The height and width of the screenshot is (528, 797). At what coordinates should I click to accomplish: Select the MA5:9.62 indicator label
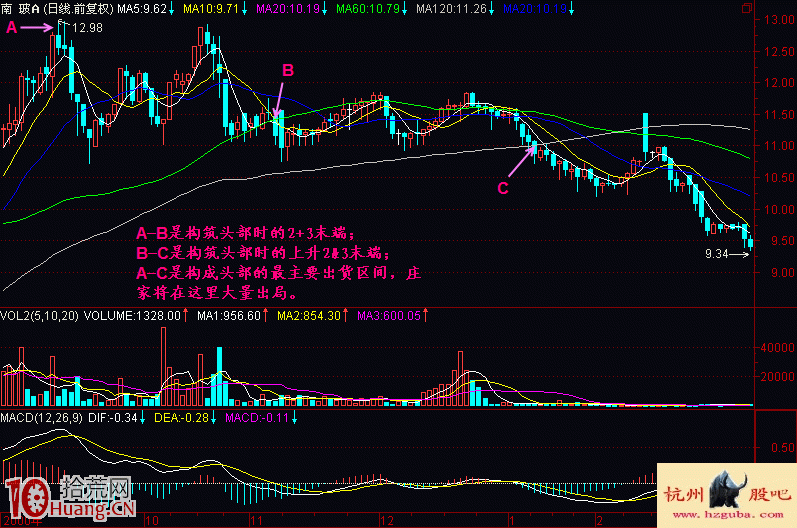tap(142, 9)
